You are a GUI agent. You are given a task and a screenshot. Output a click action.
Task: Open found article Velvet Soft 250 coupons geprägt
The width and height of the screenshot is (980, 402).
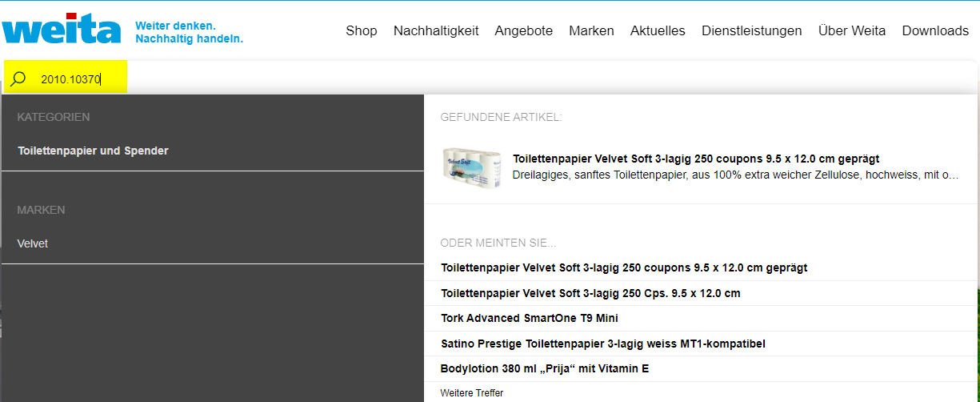tap(696, 159)
